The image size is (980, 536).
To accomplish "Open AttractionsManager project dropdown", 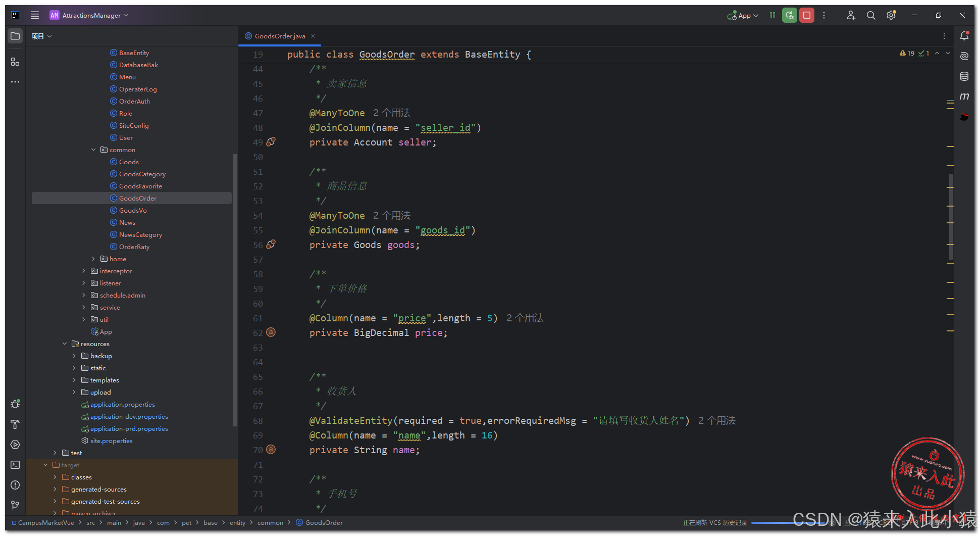I will pyautogui.click(x=89, y=15).
